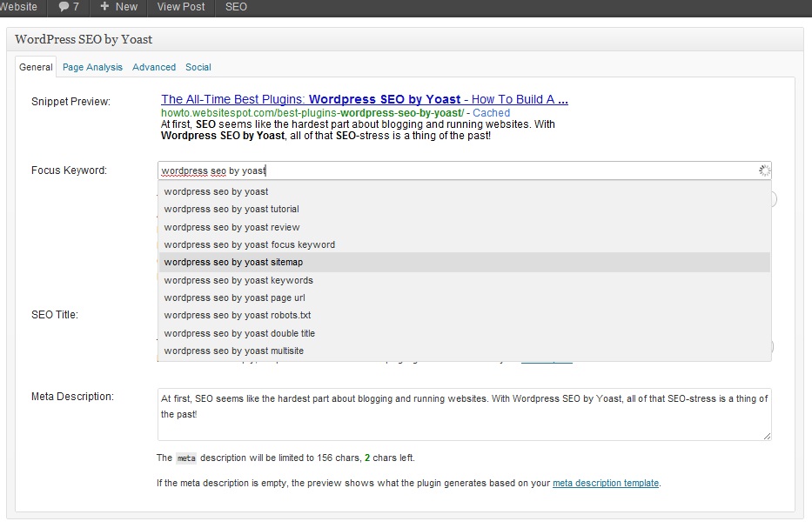Switch to the General tab
This screenshot has height=528, width=812.
coord(36,67)
